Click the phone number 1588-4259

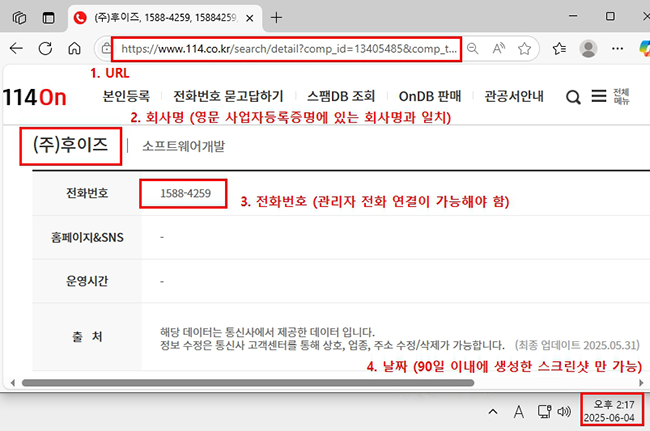[x=185, y=193]
